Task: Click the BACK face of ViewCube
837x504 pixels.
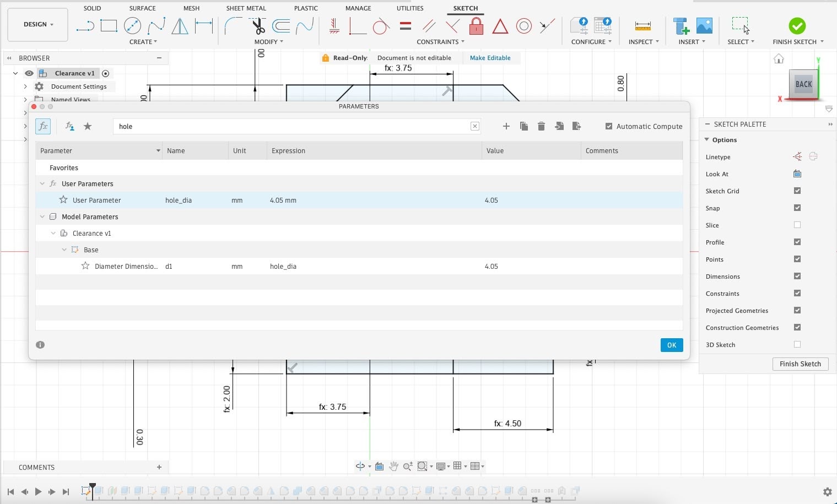Action: click(803, 84)
